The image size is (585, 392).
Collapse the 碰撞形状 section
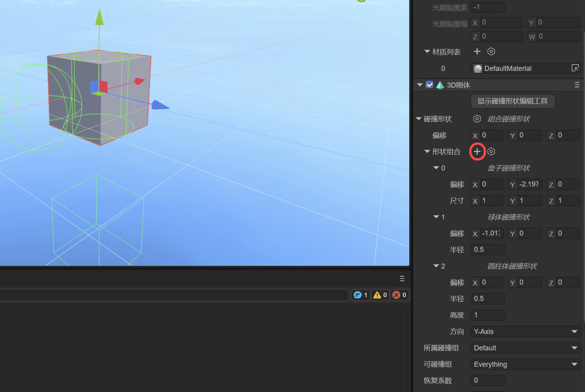tap(419, 119)
